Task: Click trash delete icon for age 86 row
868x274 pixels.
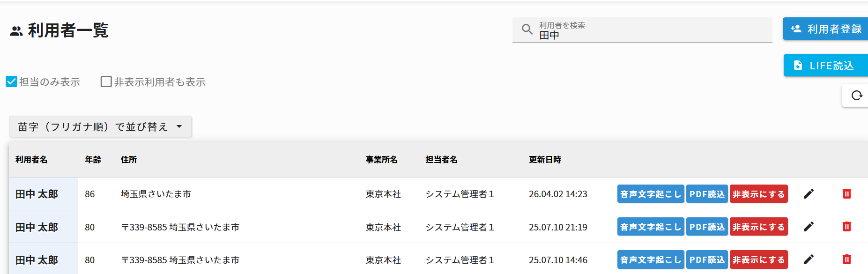Action: click(x=846, y=194)
